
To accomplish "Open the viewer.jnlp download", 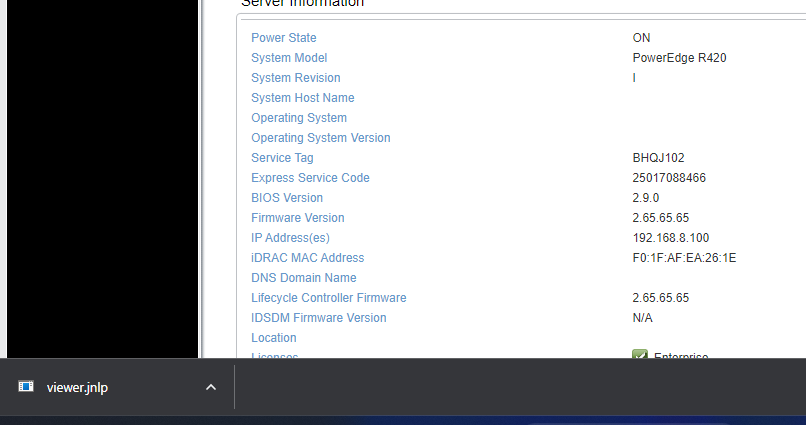I will (77, 387).
